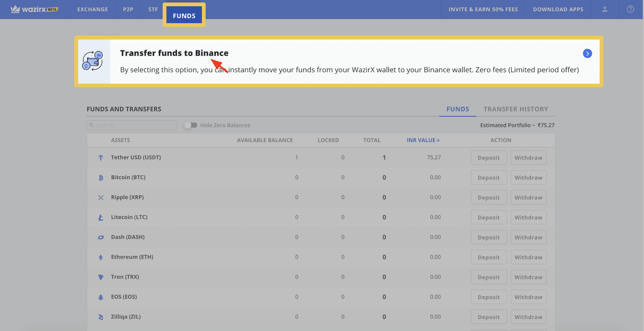Click the EOS coin icon
Image resolution: width=644 pixels, height=331 pixels.
101,297
